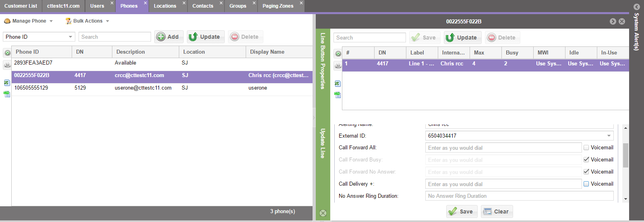Switch to the Groups tab
This screenshot has width=644, height=222.
pos(238,6)
